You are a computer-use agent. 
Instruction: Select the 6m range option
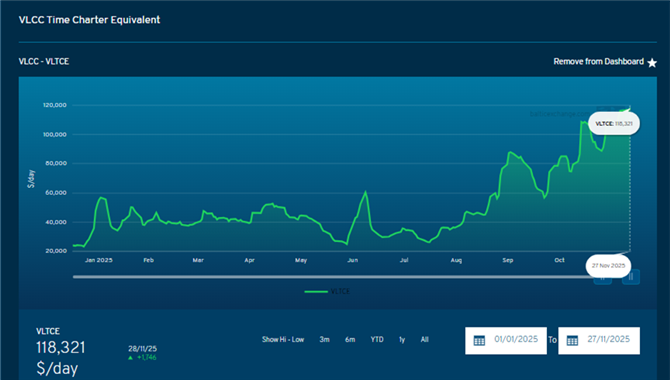pyautogui.click(x=350, y=339)
